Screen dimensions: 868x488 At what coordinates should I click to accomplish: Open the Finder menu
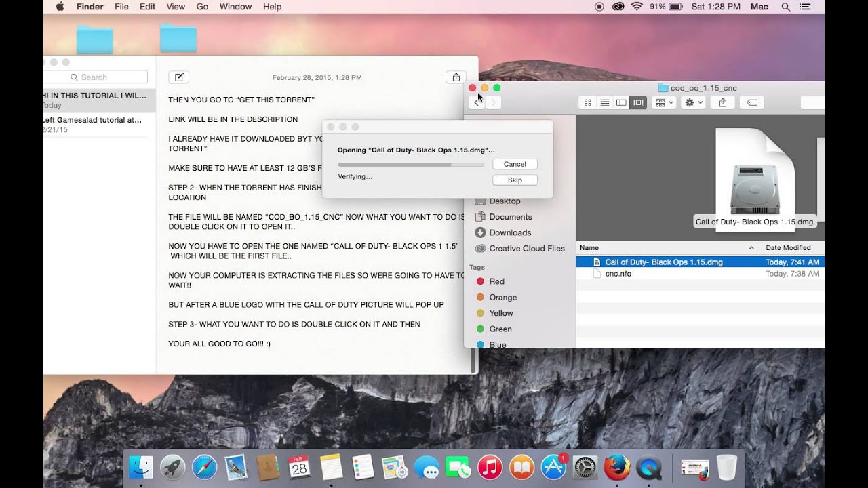tap(90, 7)
